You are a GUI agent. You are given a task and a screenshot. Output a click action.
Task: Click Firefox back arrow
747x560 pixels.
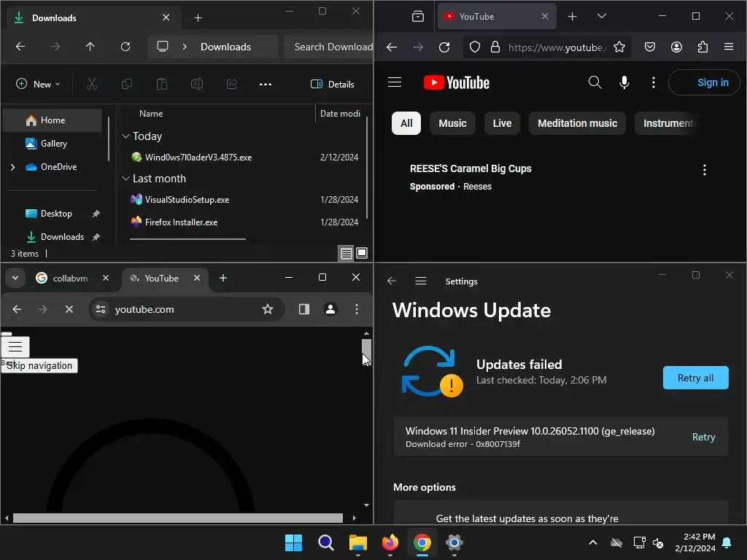[x=392, y=47]
